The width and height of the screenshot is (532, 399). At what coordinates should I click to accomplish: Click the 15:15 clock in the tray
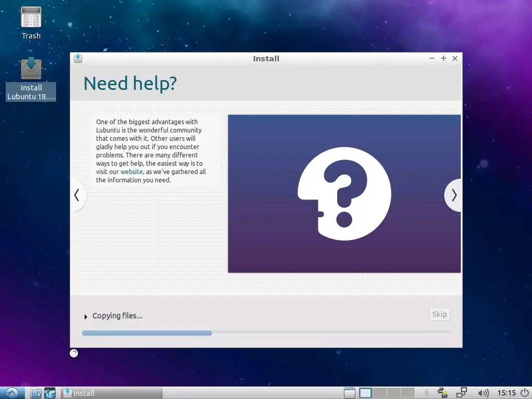pyautogui.click(x=506, y=393)
